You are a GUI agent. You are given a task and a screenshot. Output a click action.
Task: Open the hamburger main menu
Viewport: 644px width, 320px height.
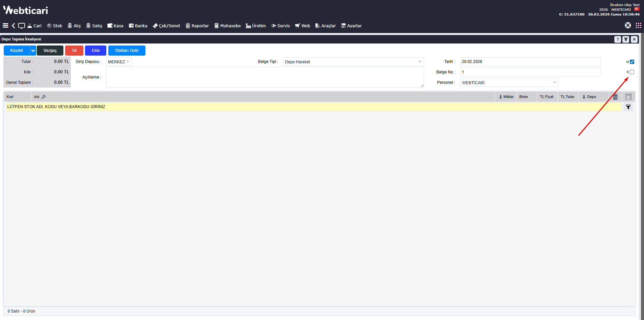pyautogui.click(x=5, y=26)
